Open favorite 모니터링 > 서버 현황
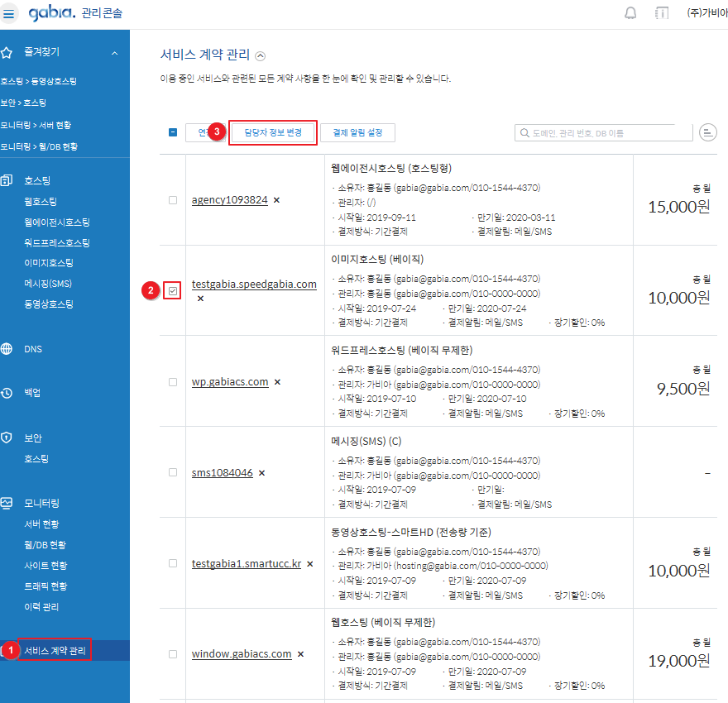 pos(36,125)
